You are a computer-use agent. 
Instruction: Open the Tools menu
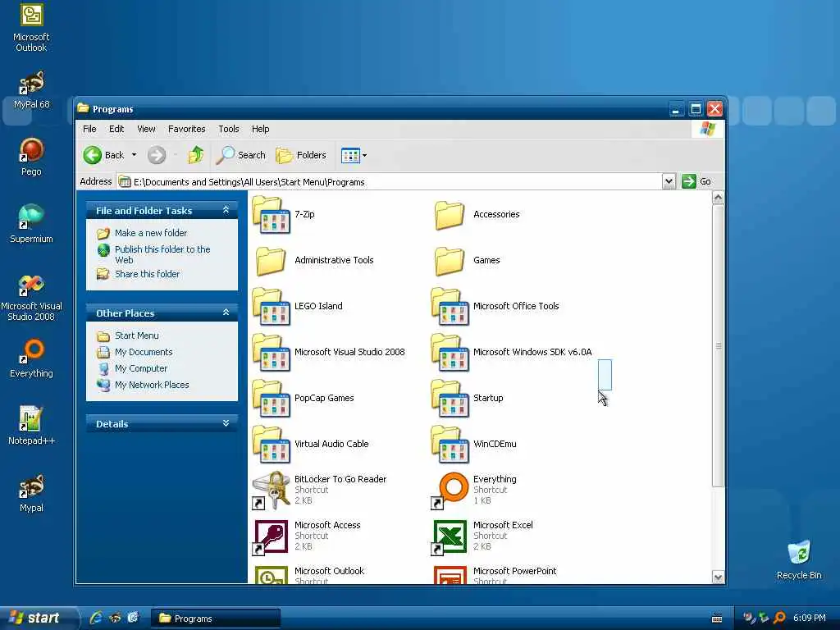pos(229,129)
